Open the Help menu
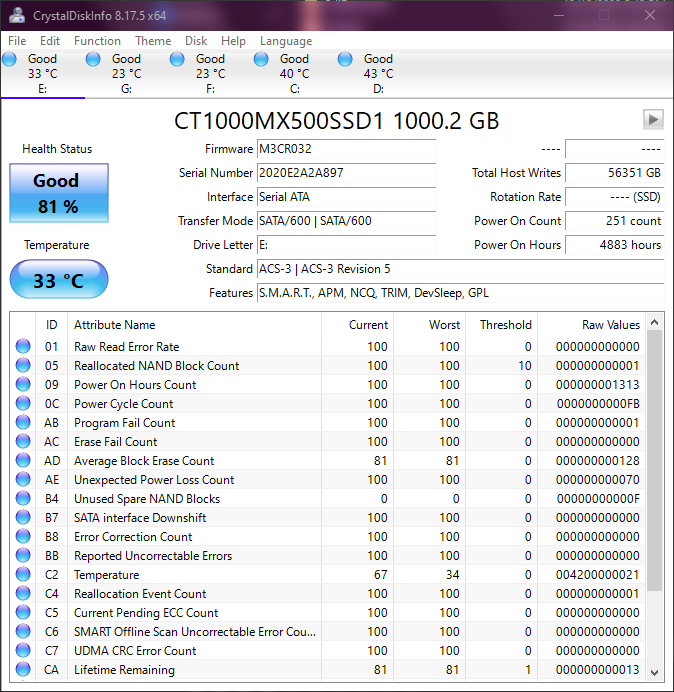This screenshot has height=692, width=674. (x=233, y=41)
